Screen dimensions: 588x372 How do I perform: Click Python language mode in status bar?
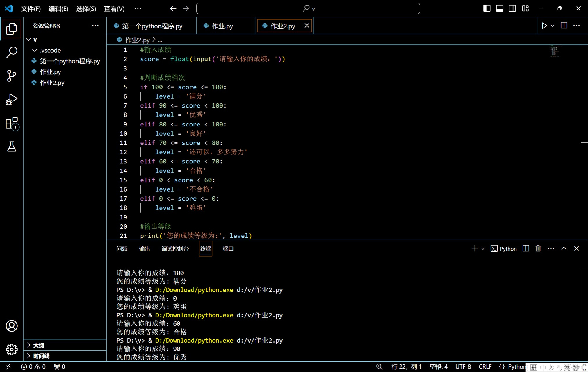[516, 367]
